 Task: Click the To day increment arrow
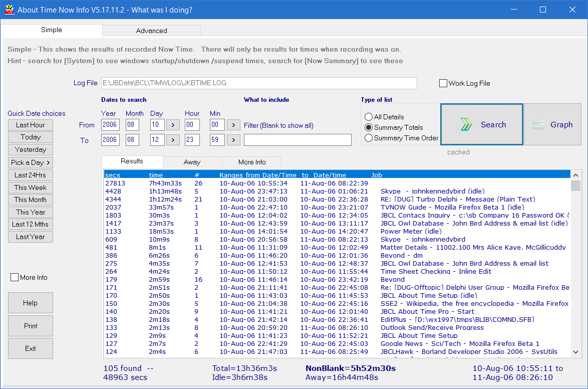(x=172, y=140)
